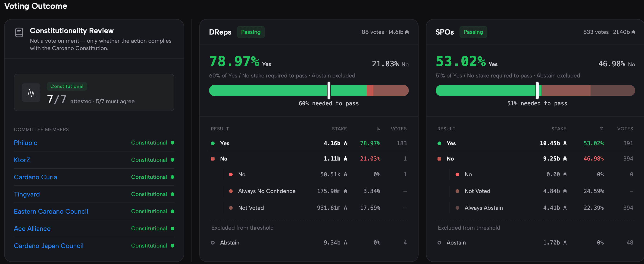
Task: Click the hollow circle beside SPOs Abstain
Action: tap(439, 243)
